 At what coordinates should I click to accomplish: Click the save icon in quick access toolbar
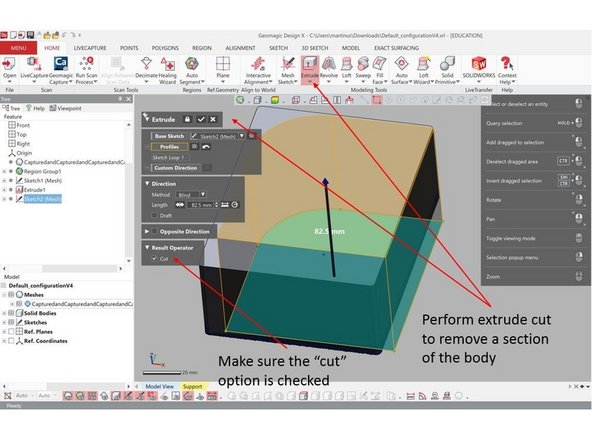[30, 35]
